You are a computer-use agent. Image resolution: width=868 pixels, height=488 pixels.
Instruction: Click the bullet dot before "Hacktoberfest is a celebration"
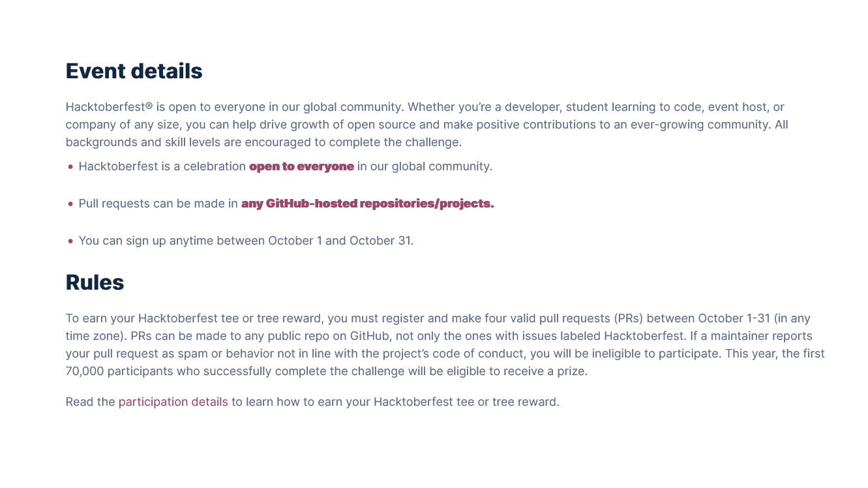(x=70, y=167)
